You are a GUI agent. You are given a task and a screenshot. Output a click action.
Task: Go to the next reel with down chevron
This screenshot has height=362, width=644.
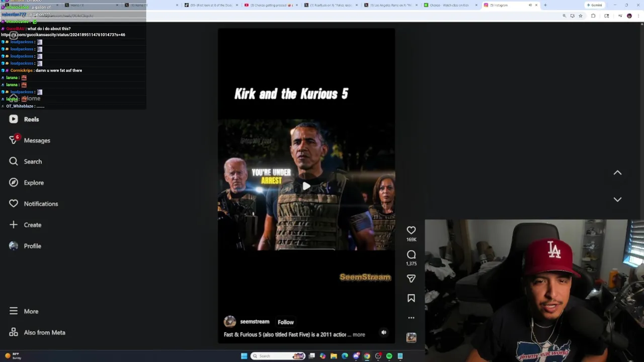617,199
